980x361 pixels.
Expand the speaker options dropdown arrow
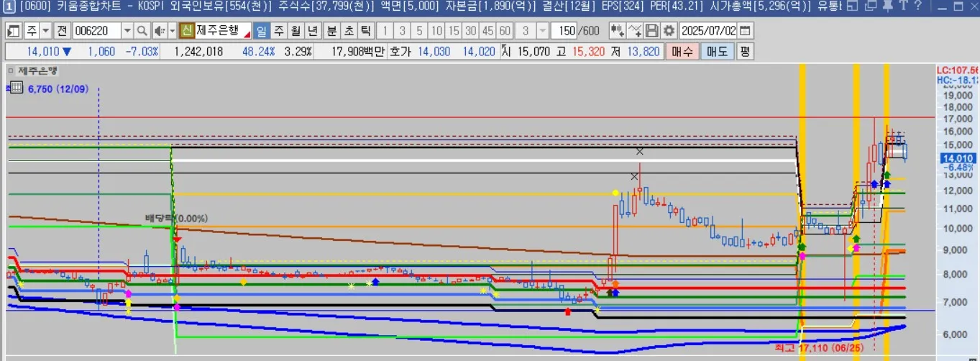(171, 32)
